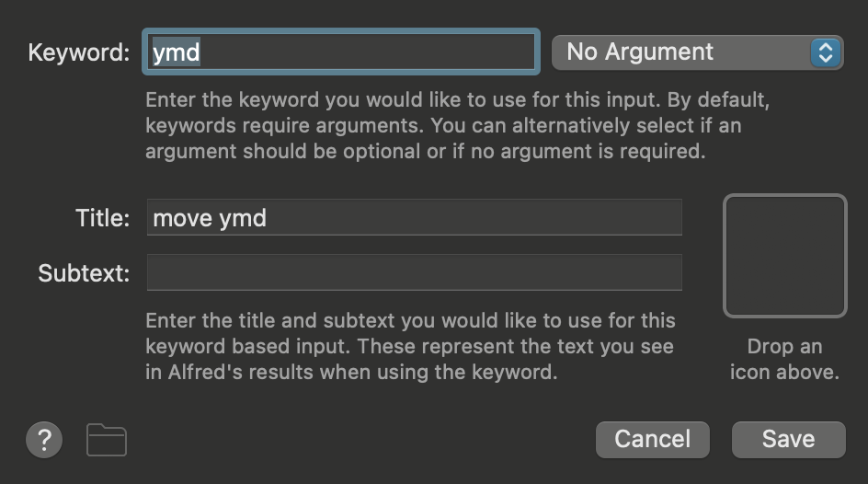Open the help question mark button
The width and height of the screenshot is (868, 484).
tap(44, 439)
